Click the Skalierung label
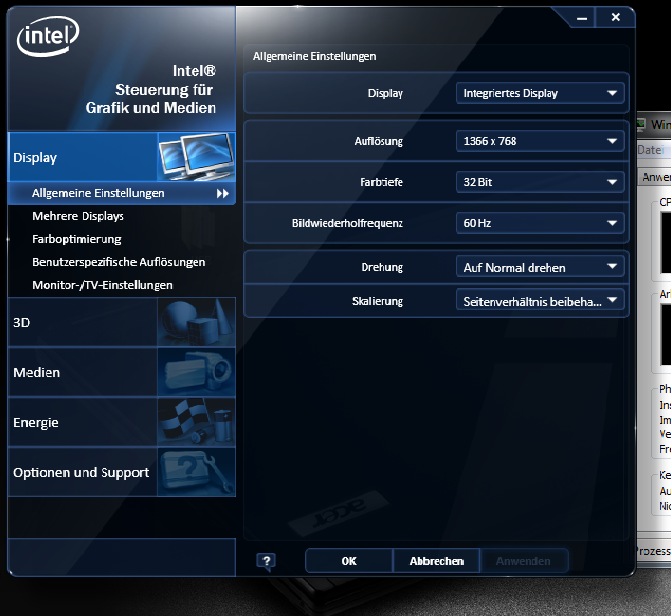Screen dimensions: 671x616 tap(377, 301)
